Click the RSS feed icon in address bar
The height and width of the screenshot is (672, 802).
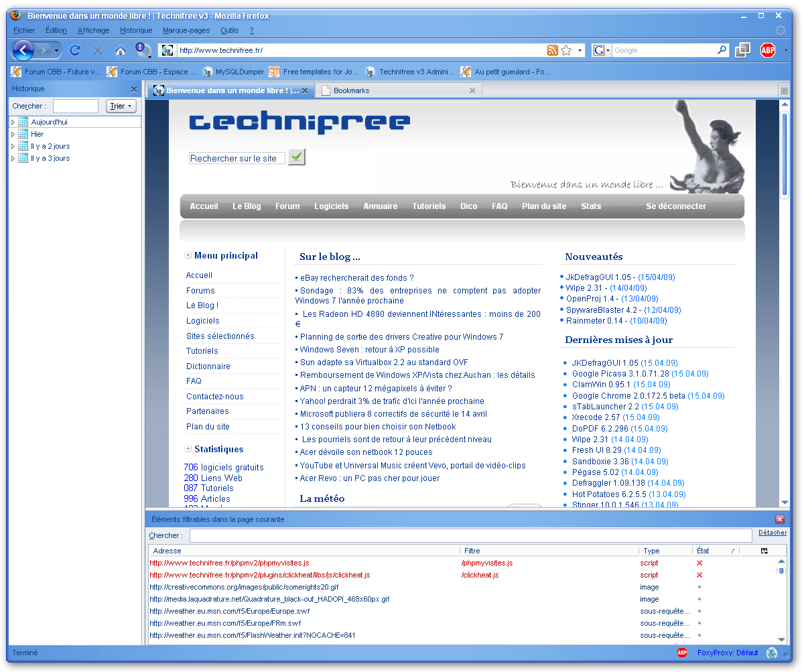pyautogui.click(x=552, y=50)
